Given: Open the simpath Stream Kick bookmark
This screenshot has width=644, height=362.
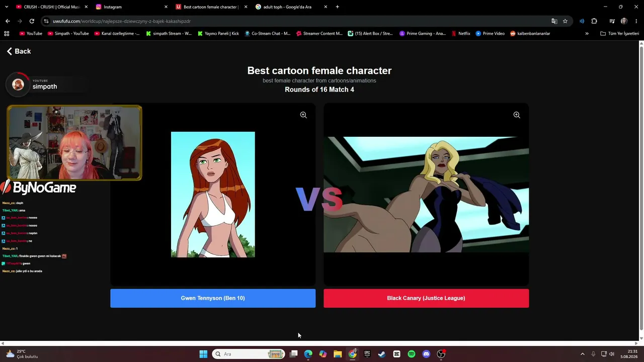Looking at the screenshot, I should tap(169, 34).
